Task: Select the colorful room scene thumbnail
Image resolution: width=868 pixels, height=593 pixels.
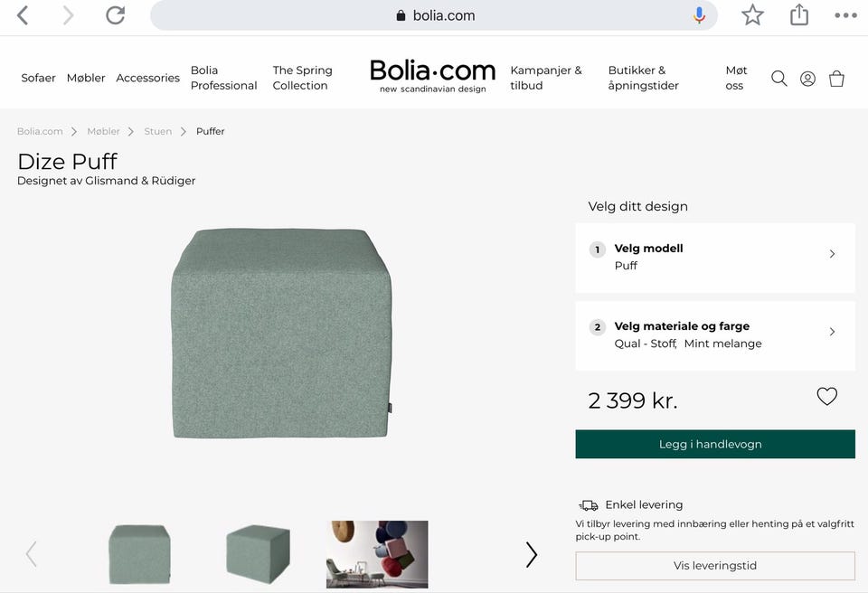Action: pos(377,554)
